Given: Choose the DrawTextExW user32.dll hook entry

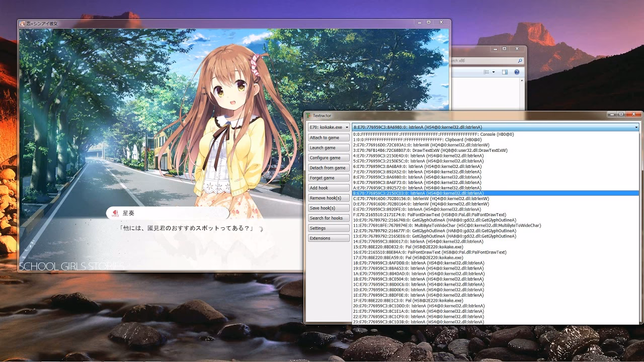Looking at the screenshot, I should pos(496,150).
